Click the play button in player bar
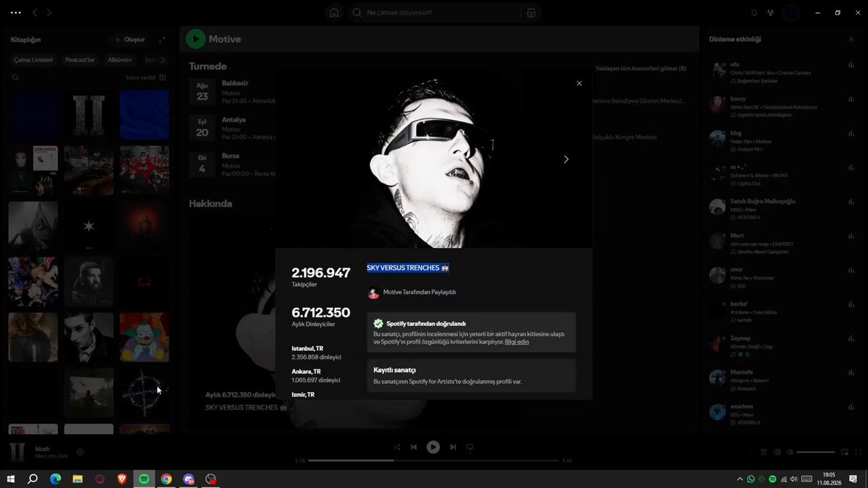 click(433, 447)
